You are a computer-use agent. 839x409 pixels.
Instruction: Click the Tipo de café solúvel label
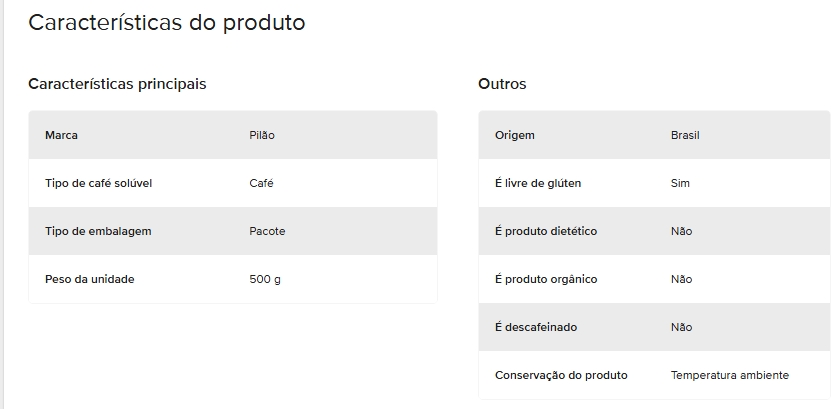tap(98, 183)
